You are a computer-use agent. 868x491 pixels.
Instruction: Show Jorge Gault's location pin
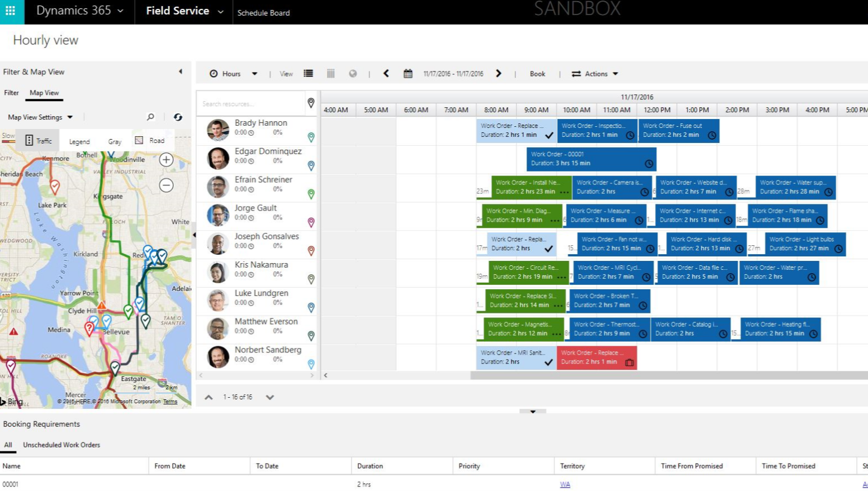[311, 222]
